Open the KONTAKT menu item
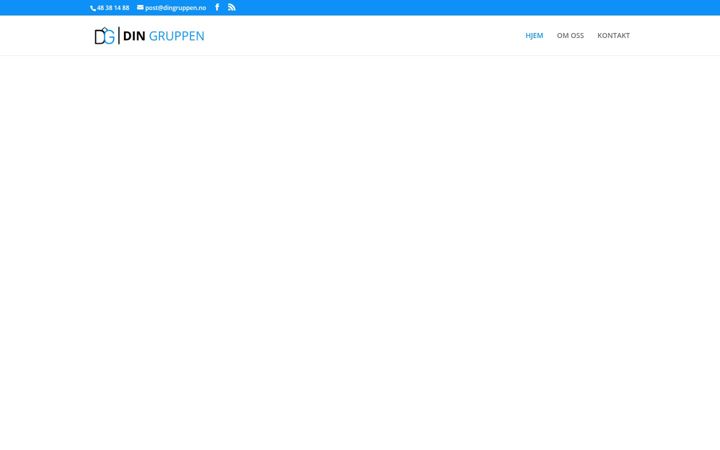The width and height of the screenshot is (720, 450). click(613, 35)
